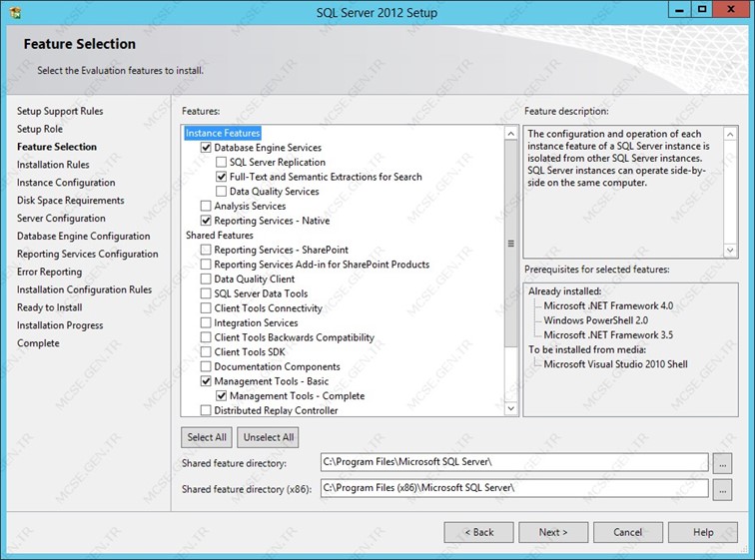Tick Reporting Services - SharePoint checkbox
The height and width of the screenshot is (560, 755).
click(206, 250)
